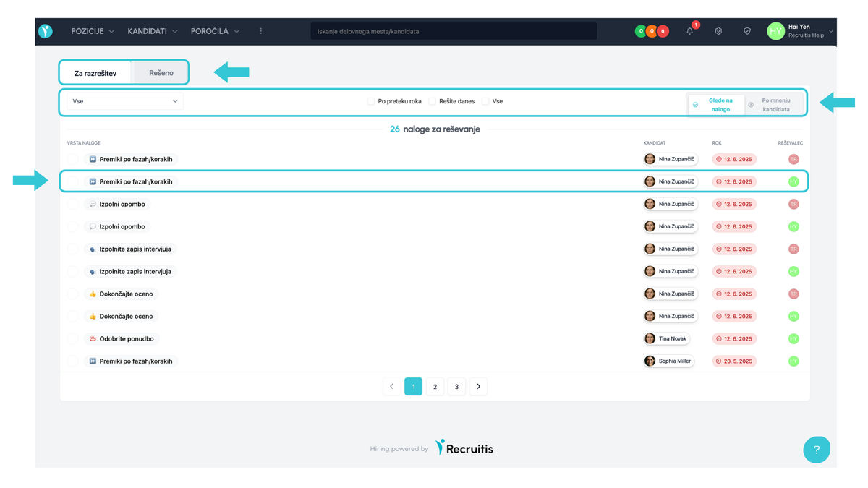The height and width of the screenshot is (488, 868).
Task: Click the stamp icon beside Odobrite ponudbo
Action: click(x=93, y=338)
